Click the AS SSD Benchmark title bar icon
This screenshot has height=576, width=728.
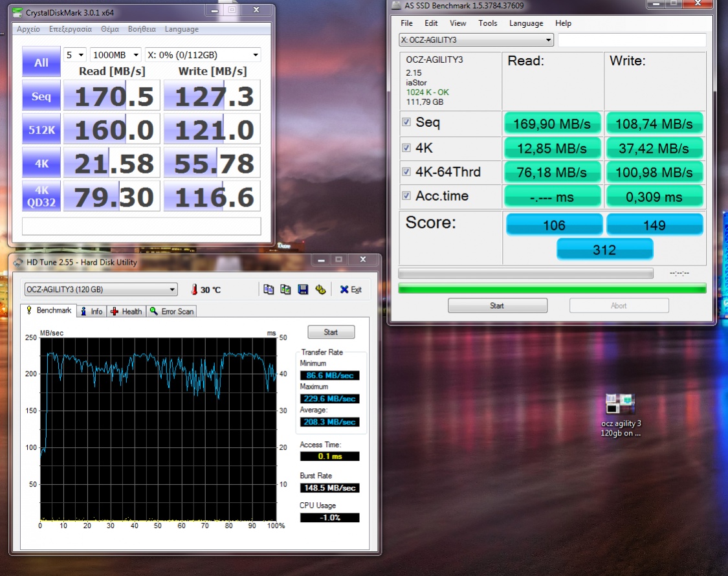pyautogui.click(x=396, y=5)
